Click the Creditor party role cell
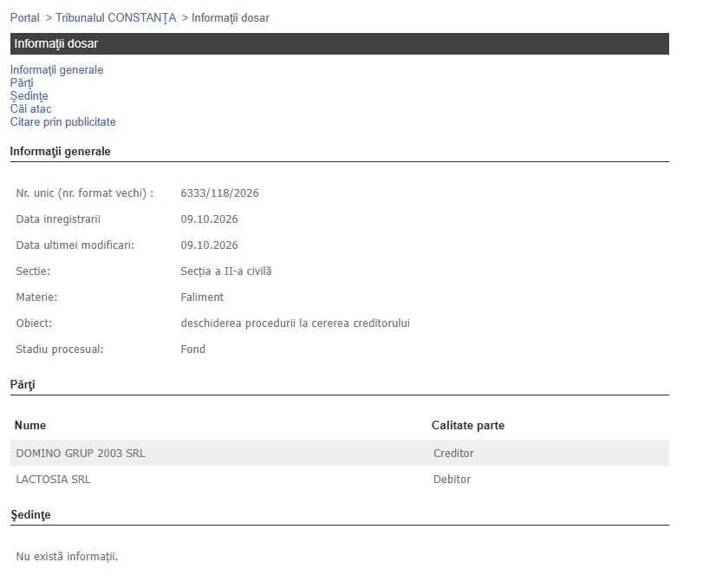 453,454
